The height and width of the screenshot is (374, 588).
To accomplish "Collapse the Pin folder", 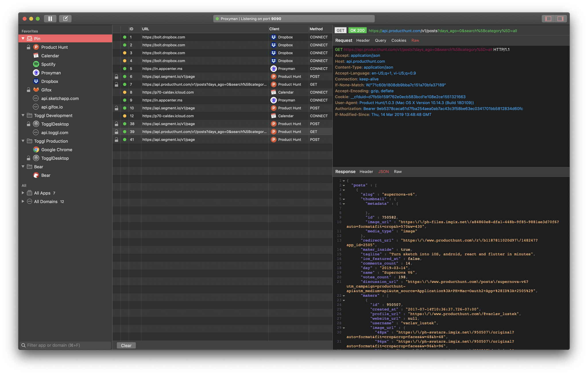I will coord(23,38).
